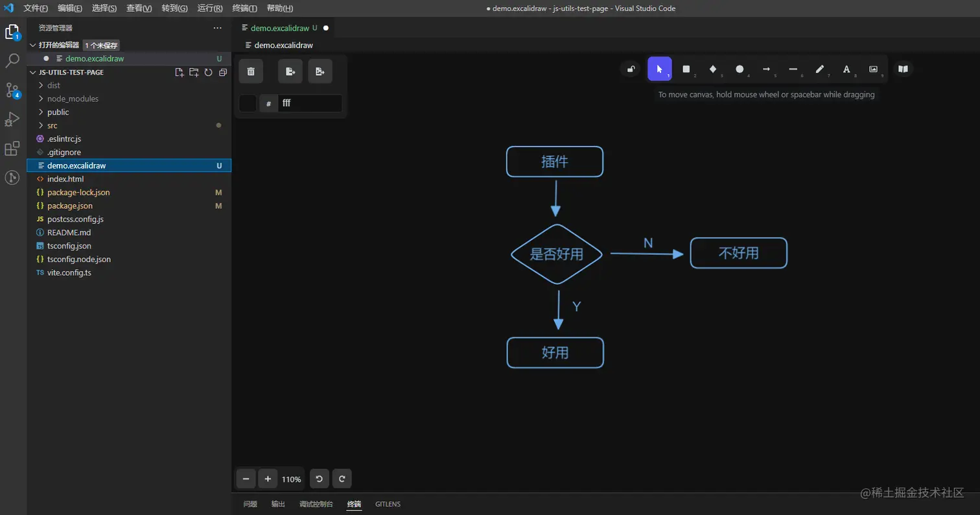
Task: Reset zoom by clicking 110%
Action: pos(291,479)
